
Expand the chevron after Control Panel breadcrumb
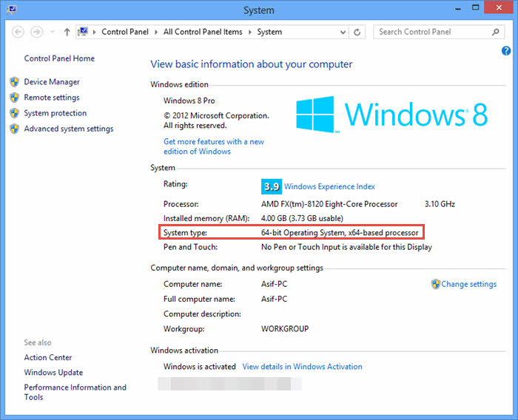pyautogui.click(x=156, y=32)
